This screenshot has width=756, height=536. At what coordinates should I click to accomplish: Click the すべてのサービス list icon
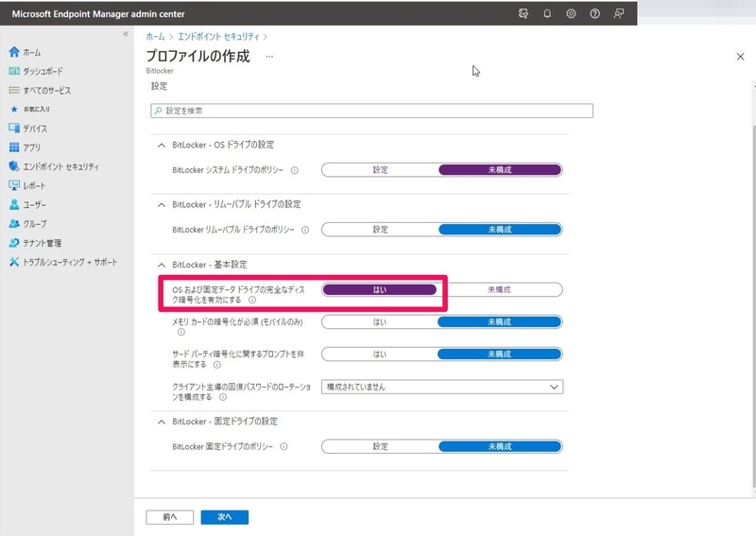(14, 90)
